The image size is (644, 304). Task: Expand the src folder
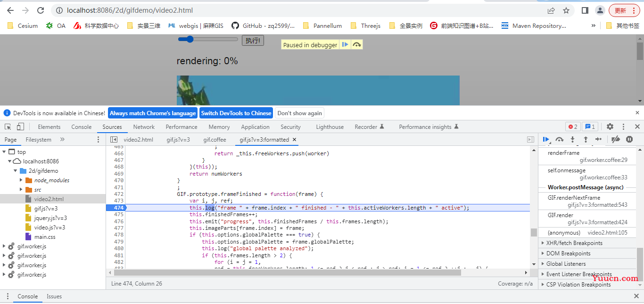click(21, 190)
